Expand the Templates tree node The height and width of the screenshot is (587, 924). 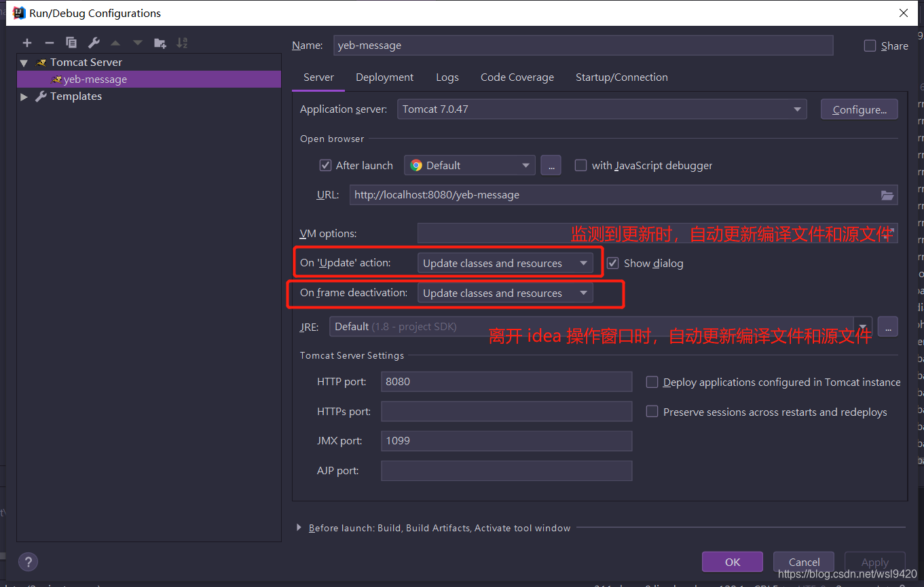(24, 96)
